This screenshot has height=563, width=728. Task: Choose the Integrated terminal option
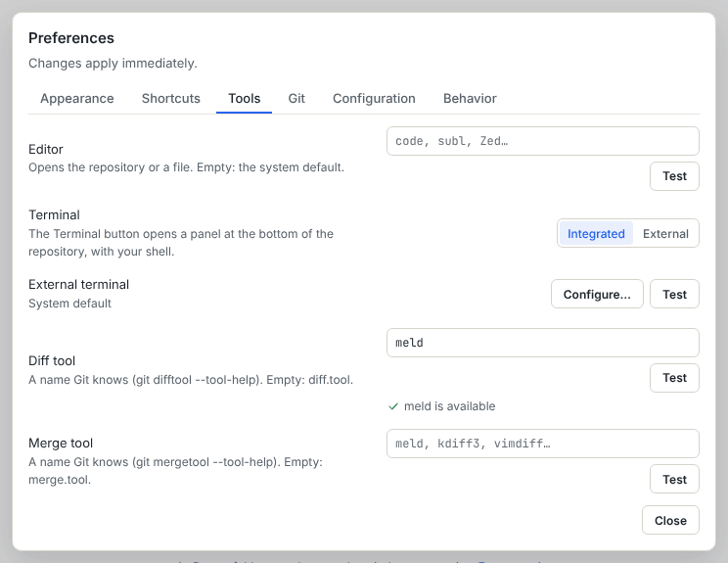pos(596,234)
